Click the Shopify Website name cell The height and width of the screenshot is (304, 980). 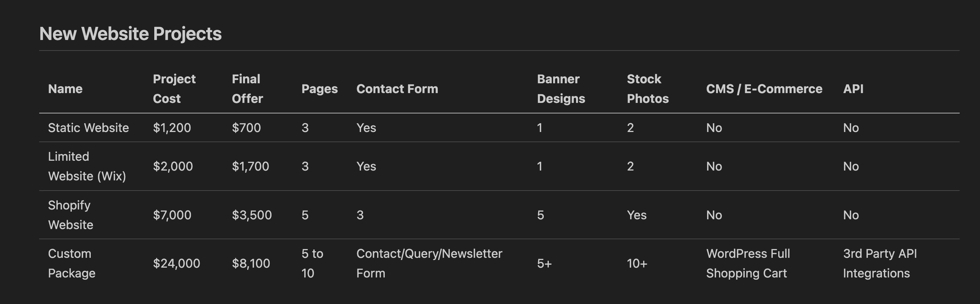tap(70, 215)
